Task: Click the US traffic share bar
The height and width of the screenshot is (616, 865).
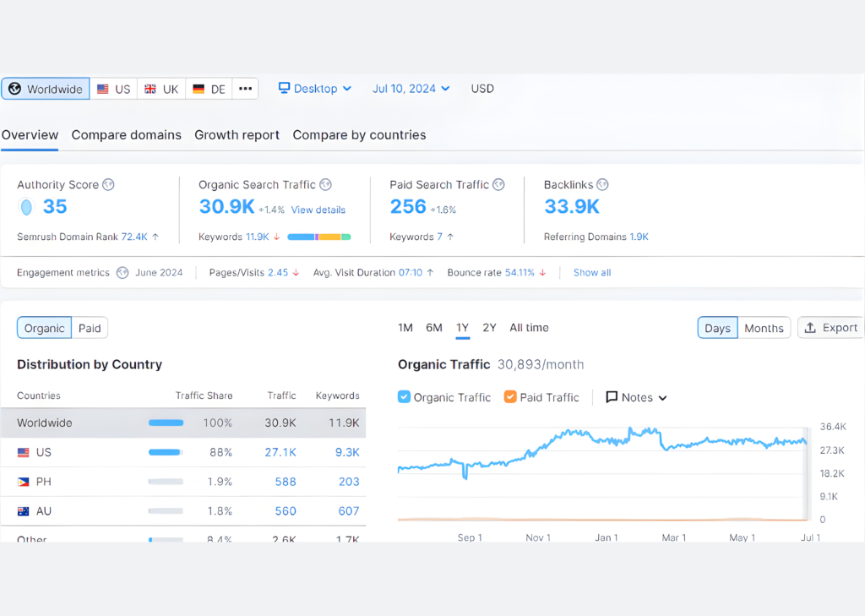Action: [166, 452]
